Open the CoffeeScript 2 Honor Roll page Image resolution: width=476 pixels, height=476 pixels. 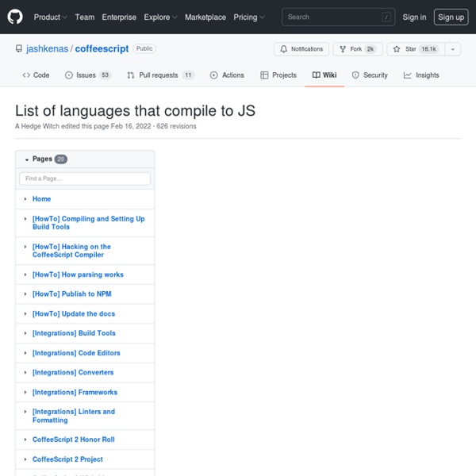pos(74,440)
